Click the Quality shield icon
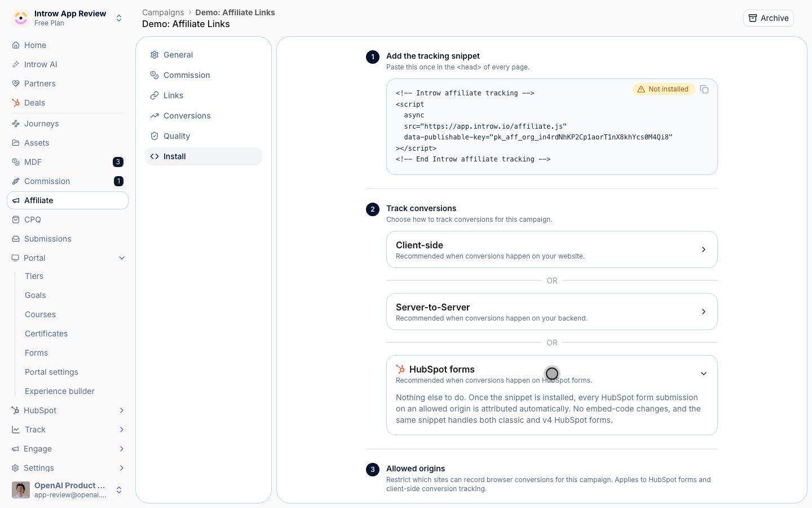The height and width of the screenshot is (508, 812). click(x=155, y=136)
